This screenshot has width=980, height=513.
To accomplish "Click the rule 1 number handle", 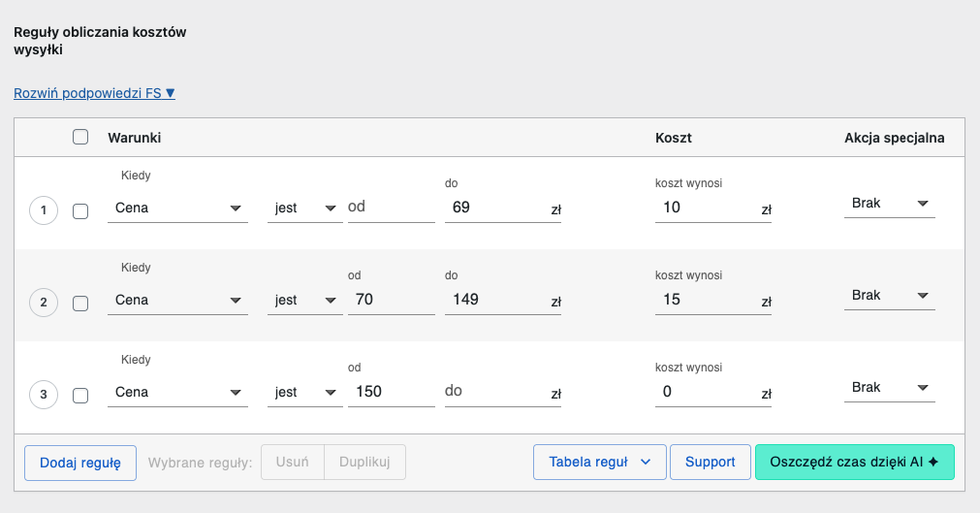I will (44, 210).
